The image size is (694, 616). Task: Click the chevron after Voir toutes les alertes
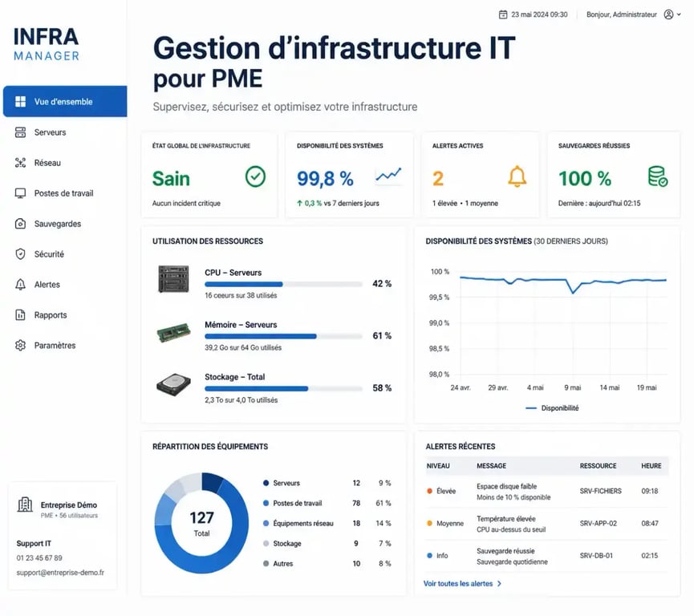coord(499,584)
